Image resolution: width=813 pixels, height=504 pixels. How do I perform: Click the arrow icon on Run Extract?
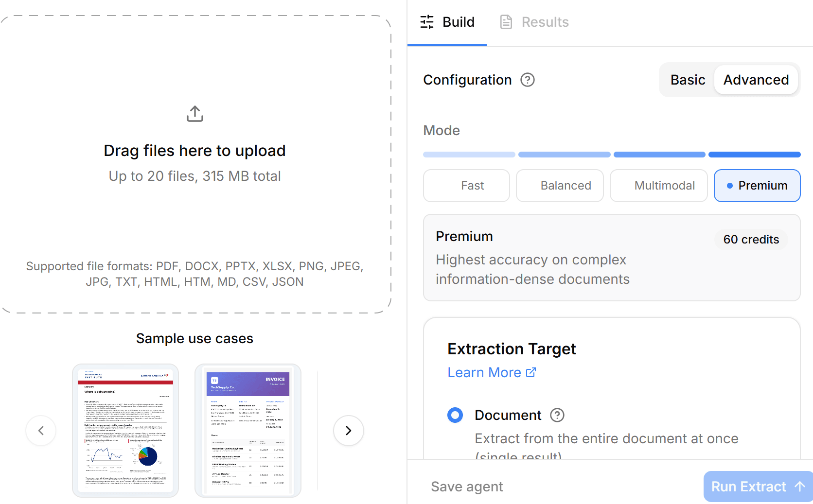click(800, 487)
